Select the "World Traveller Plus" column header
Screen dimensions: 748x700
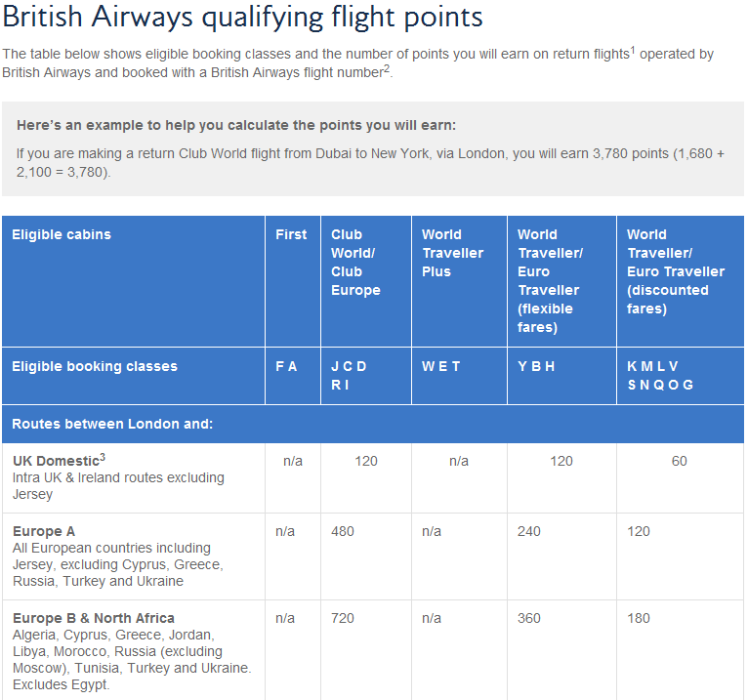pos(453,253)
